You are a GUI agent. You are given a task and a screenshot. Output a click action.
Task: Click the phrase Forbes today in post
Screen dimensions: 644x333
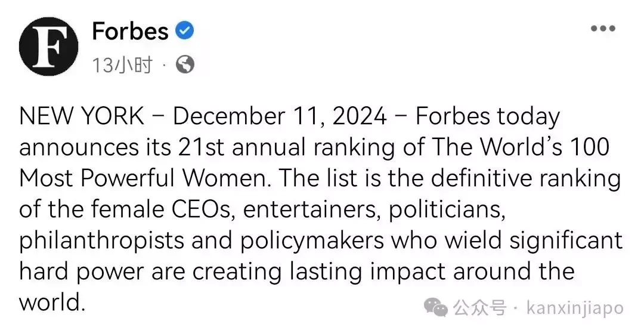click(x=488, y=117)
